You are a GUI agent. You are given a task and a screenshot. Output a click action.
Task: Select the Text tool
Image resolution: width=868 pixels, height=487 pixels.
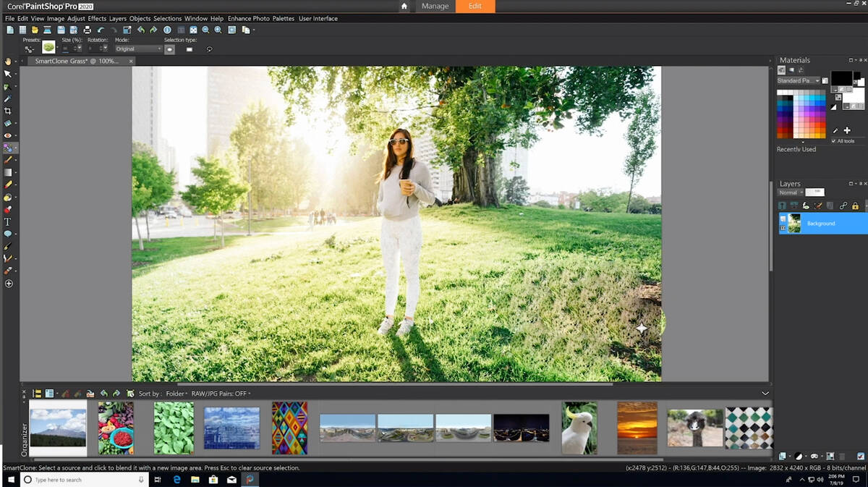(8, 222)
